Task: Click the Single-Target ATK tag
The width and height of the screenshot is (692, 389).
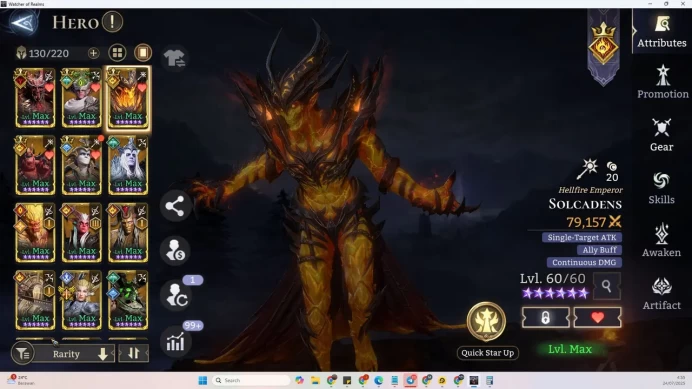Action: tap(582, 238)
